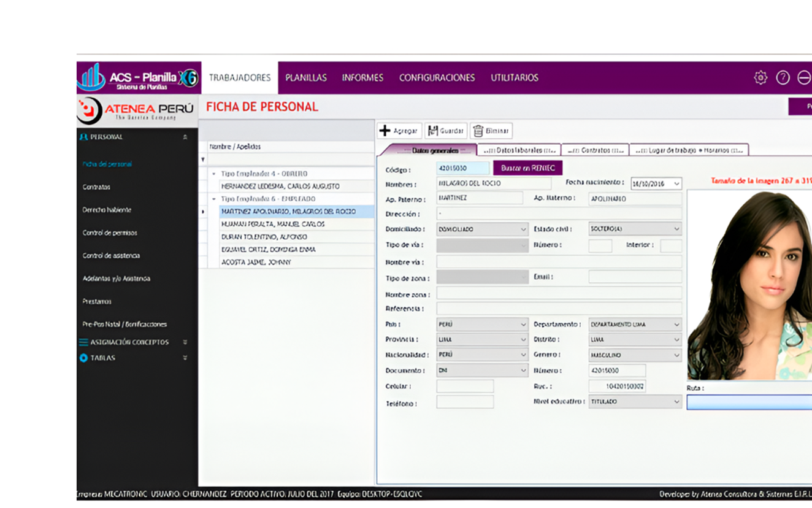The image size is (812, 508).
Task: Click the Agregar plus icon
Action: (385, 131)
